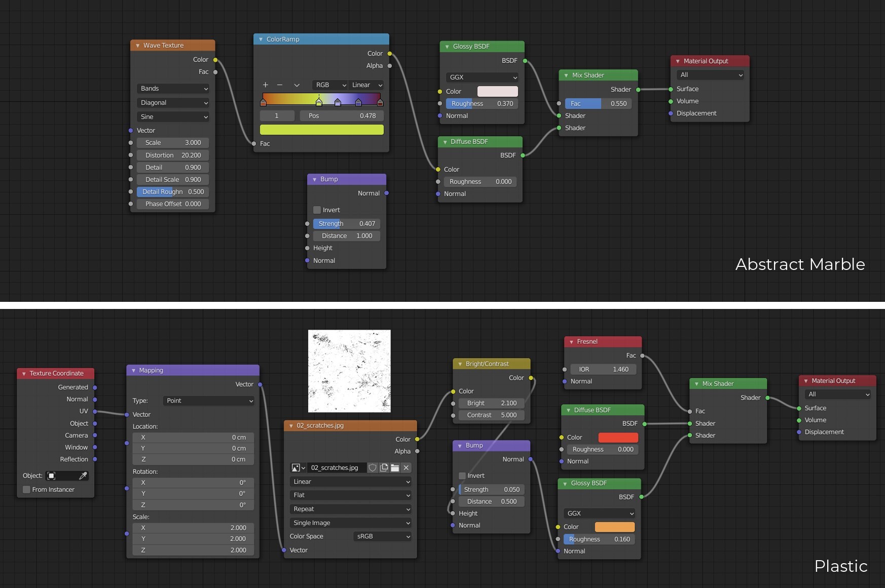Screen dimensions: 885x588
Task: Collapse the Wave Texture node header
Action: 137,45
